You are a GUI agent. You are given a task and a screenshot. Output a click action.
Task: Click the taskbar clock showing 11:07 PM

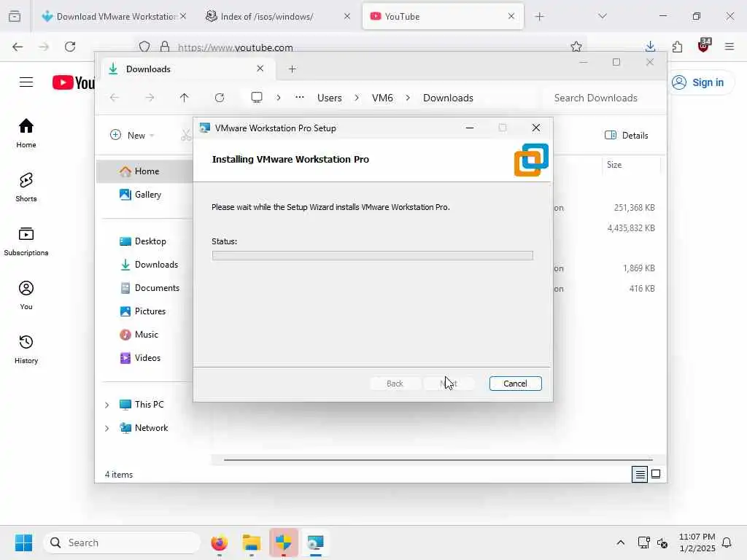coord(697,542)
